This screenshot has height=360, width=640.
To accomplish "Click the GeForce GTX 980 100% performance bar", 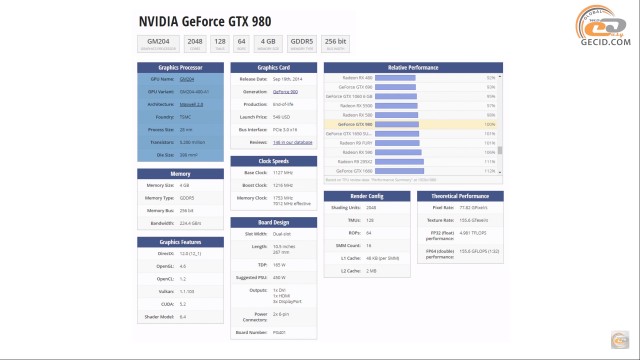I will click(397, 124).
